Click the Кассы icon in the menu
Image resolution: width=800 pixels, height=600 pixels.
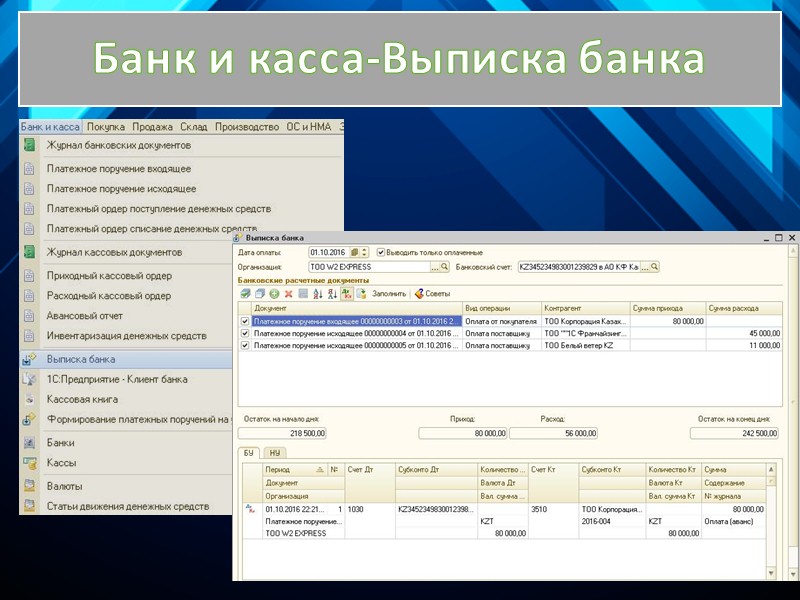pyautogui.click(x=30, y=463)
